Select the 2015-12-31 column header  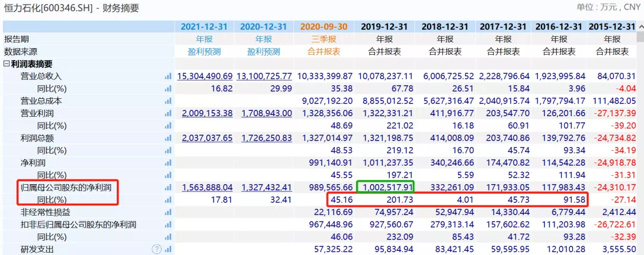[612, 27]
